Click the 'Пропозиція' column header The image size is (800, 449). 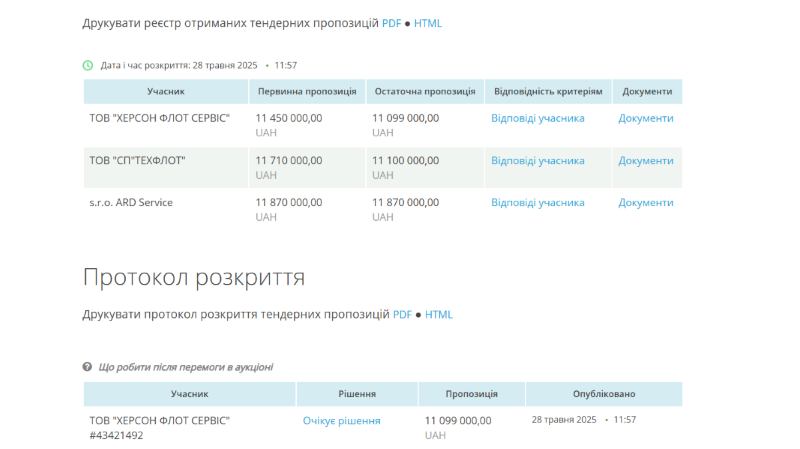(x=471, y=394)
